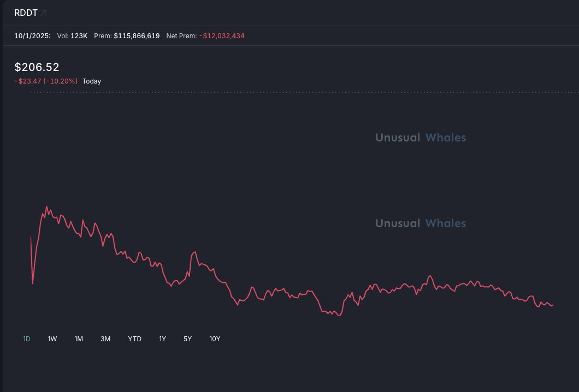Open the external link arrow beside RDDT
Viewport: 579px width, 392px height.
[43, 13]
